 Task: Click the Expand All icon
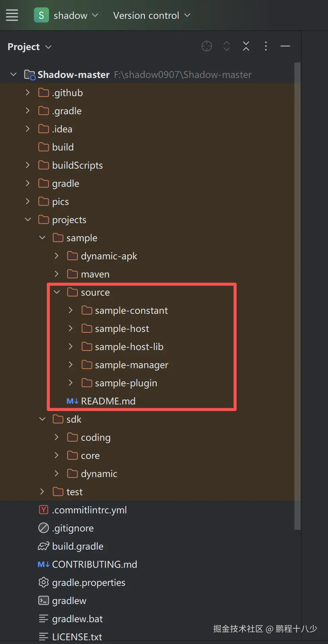(227, 46)
